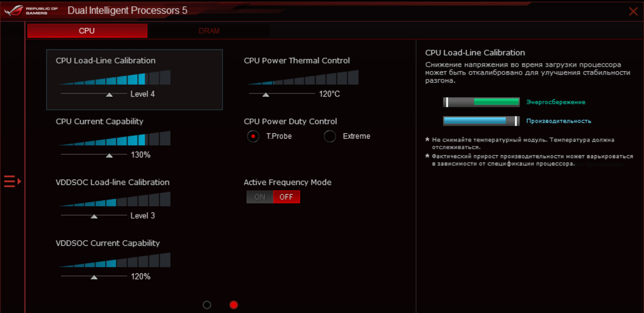Image resolution: width=644 pixels, height=313 pixels.
Task: Switch to the DRAM tab
Action: pos(209,31)
